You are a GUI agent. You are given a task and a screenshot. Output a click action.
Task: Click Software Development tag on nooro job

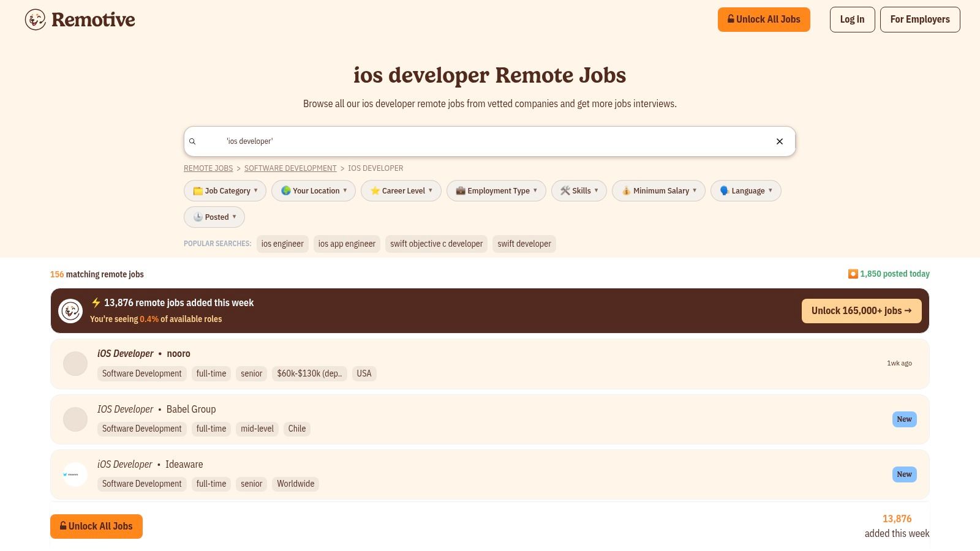coord(142,373)
